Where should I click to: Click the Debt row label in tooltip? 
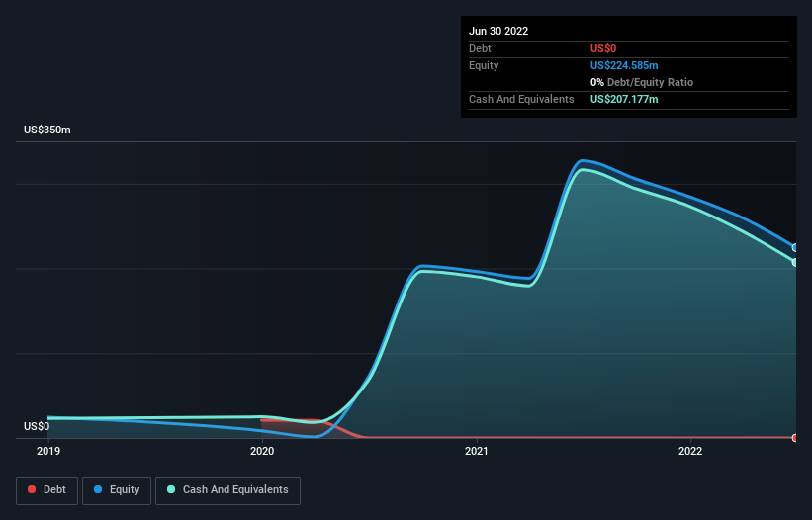[480, 48]
